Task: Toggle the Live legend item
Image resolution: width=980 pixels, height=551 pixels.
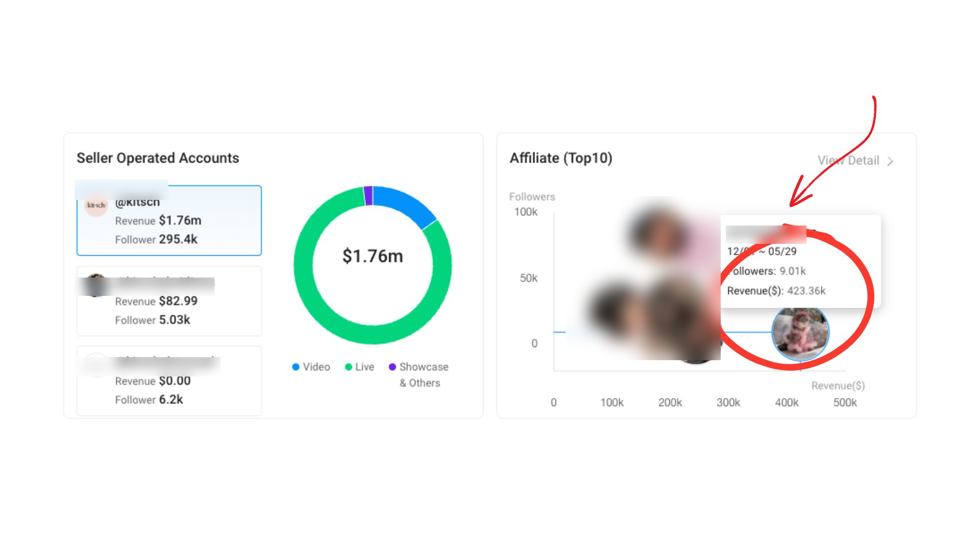Action: coord(359,367)
